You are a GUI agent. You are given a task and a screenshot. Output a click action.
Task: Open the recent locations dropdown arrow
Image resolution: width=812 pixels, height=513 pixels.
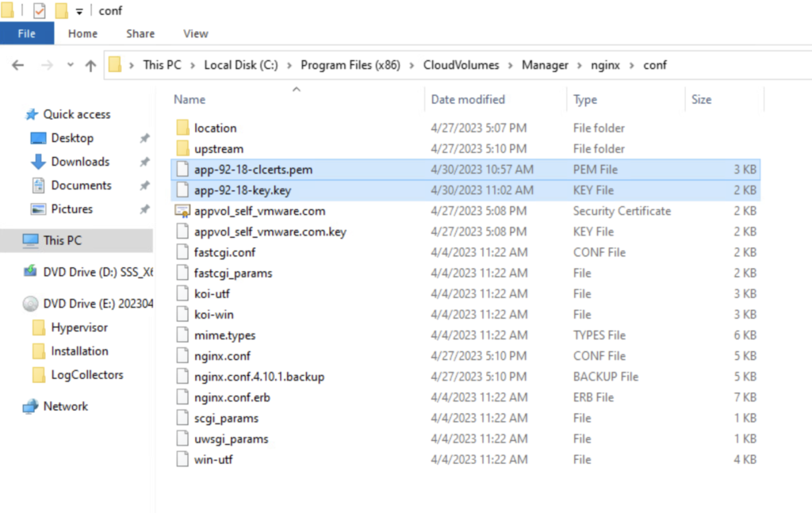pyautogui.click(x=70, y=66)
